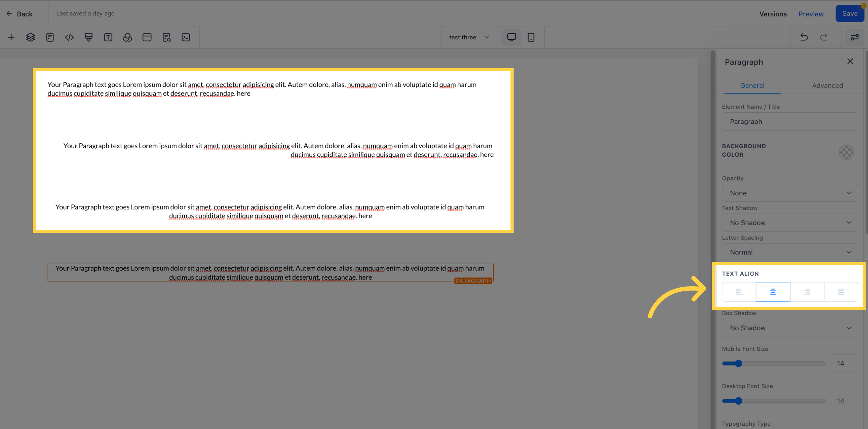
Task: Select justify text alignment
Action: coord(841,292)
